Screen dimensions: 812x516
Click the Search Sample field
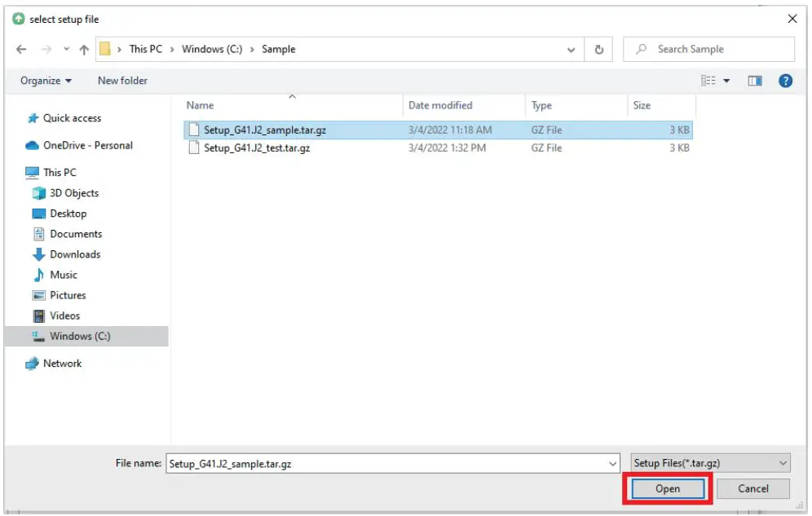[708, 49]
